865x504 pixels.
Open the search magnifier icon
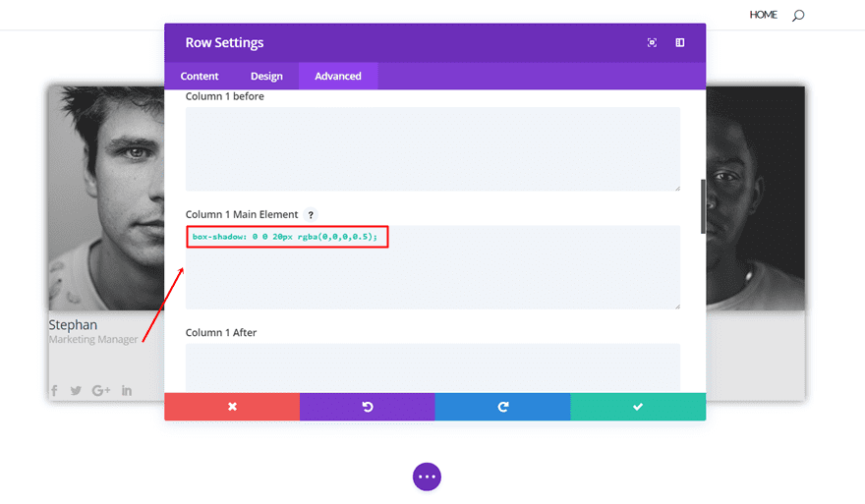coord(798,15)
